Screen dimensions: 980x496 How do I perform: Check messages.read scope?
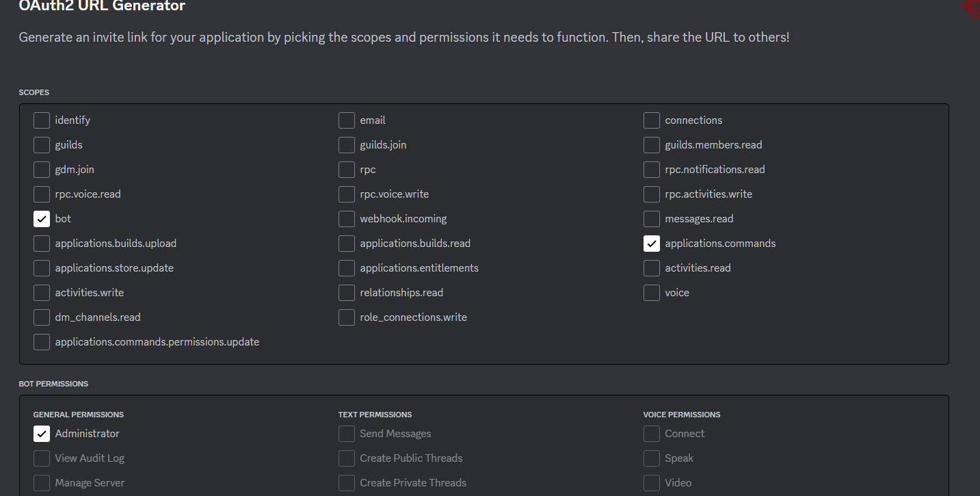click(x=652, y=219)
